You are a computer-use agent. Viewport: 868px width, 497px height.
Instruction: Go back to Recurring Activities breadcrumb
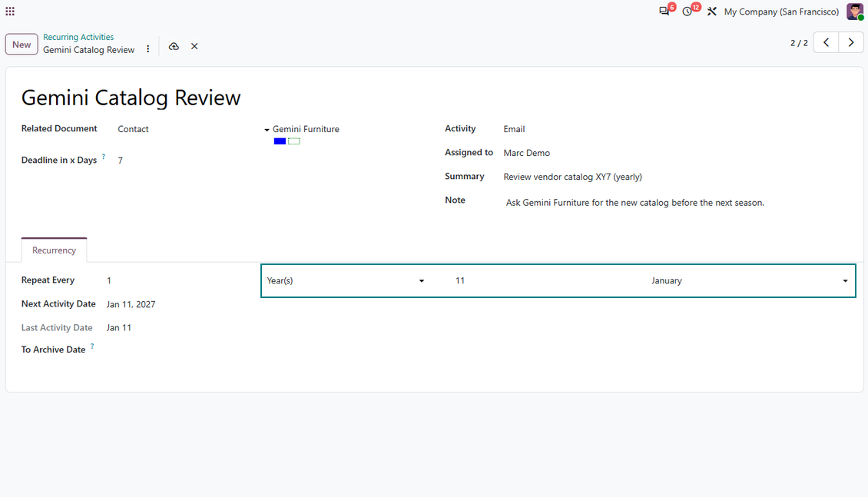tap(78, 37)
